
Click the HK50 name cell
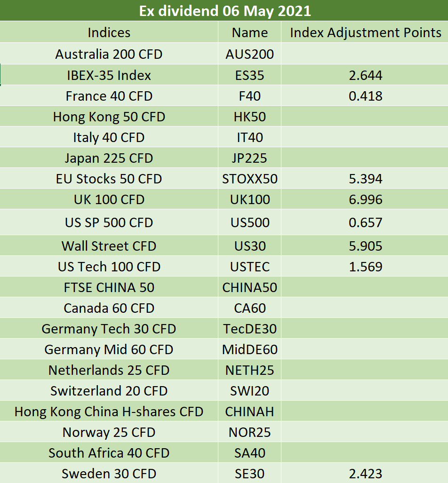[250, 117]
